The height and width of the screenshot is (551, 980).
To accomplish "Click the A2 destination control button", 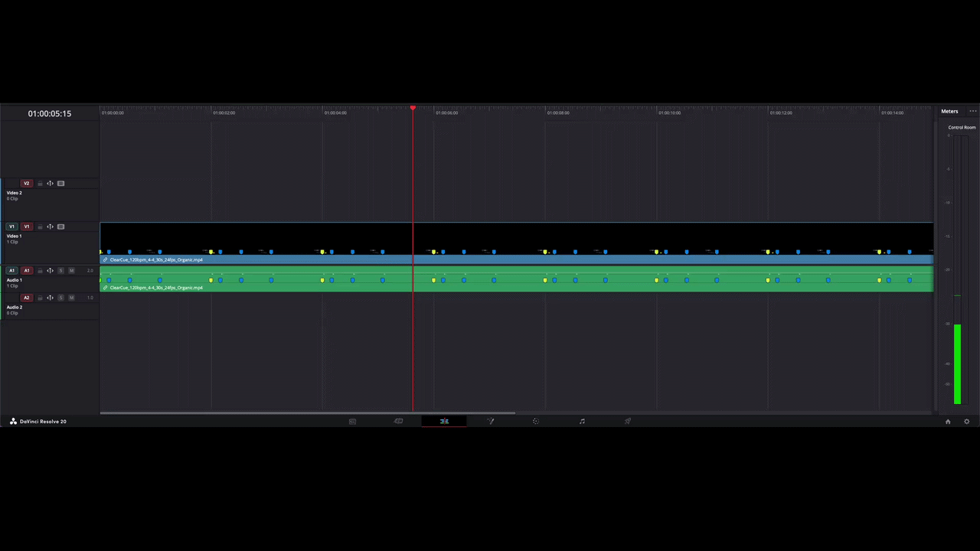I will (x=27, y=298).
